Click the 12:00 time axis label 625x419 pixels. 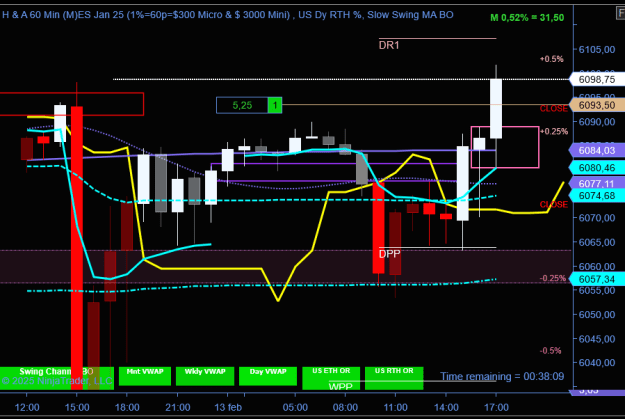[27, 407]
